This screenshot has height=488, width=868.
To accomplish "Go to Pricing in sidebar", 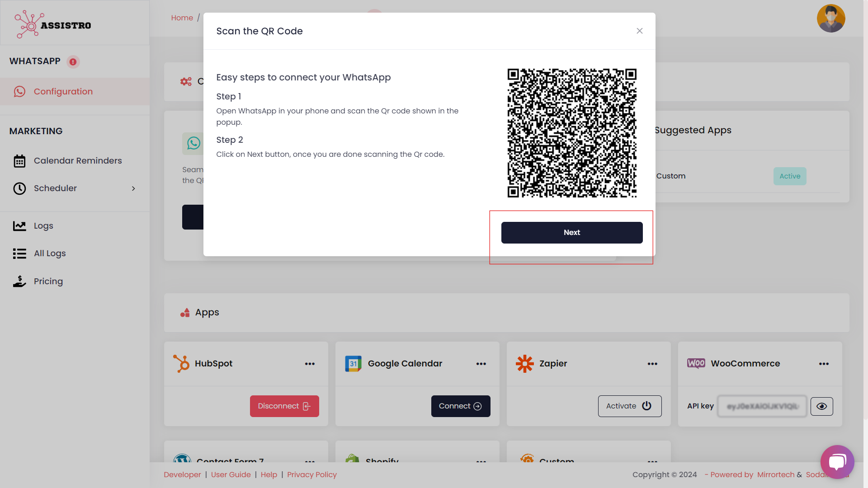I will [48, 282].
